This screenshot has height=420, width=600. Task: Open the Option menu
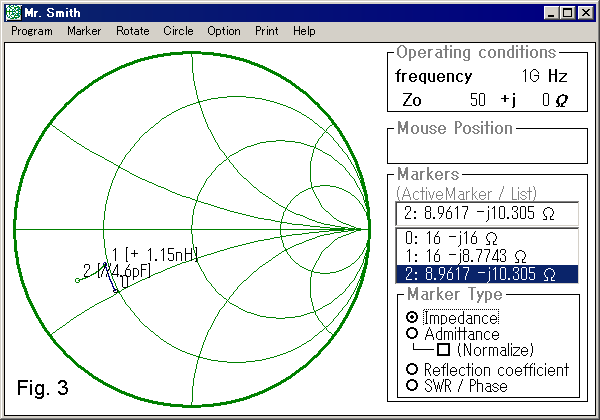click(224, 31)
